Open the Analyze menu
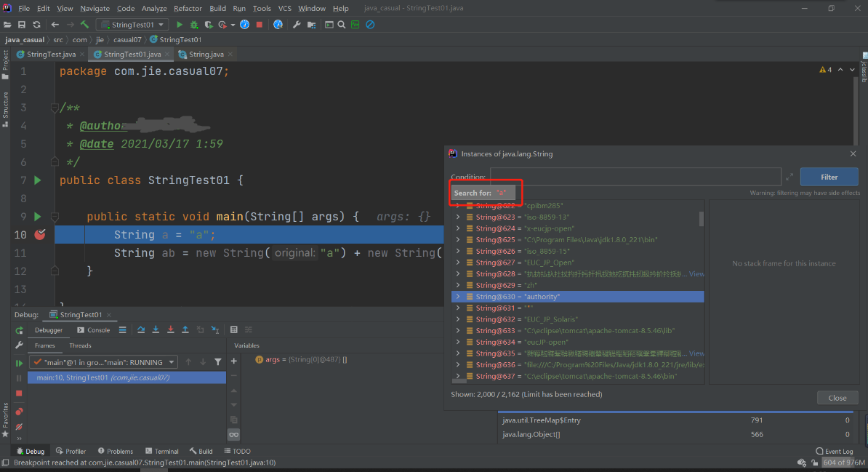 point(154,8)
